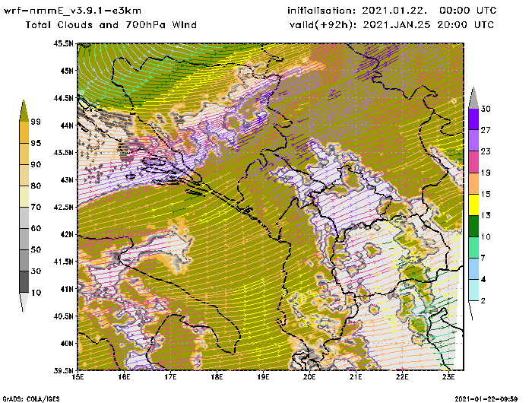Image resolution: width=532 pixels, height=403 pixels.
Task: Click the valid(+92h) forecast time text
Action: (391, 25)
